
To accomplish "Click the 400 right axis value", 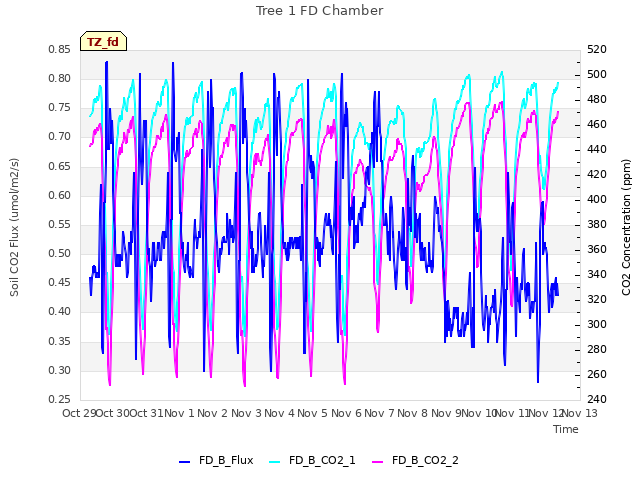I will pyautogui.click(x=597, y=199).
